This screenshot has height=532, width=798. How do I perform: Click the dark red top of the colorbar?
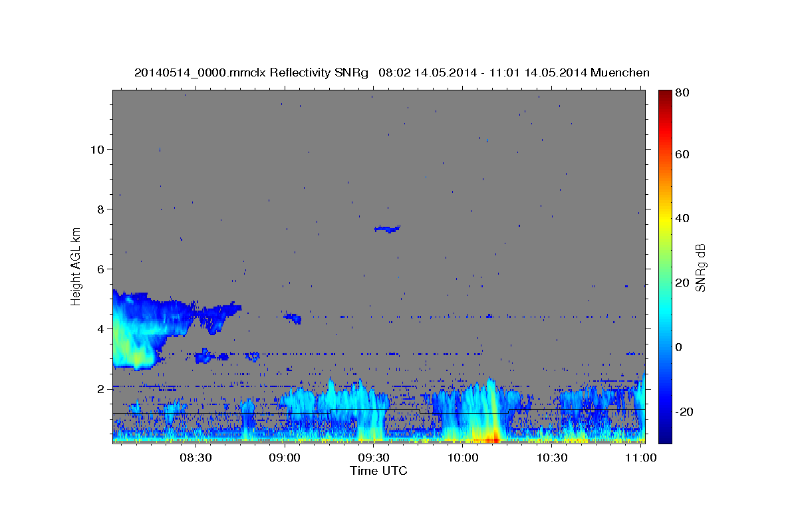664,94
